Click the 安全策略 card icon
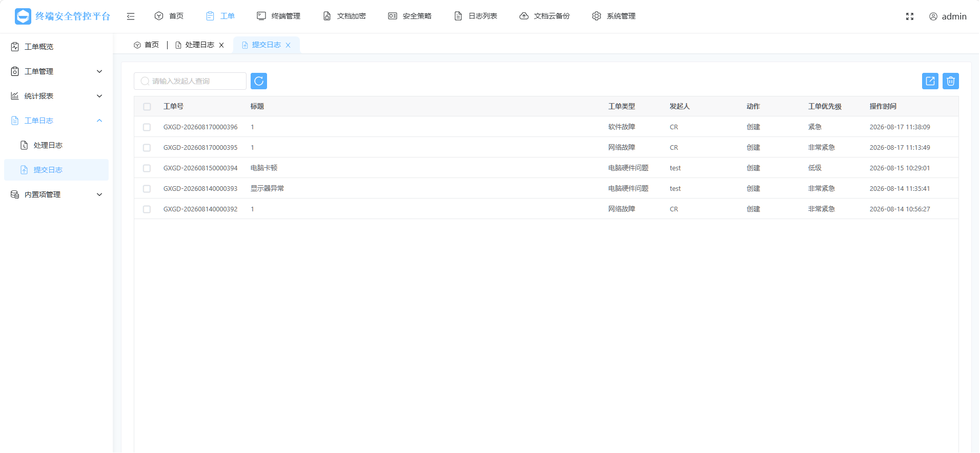Screen dimensions: 980x453 click(393, 16)
